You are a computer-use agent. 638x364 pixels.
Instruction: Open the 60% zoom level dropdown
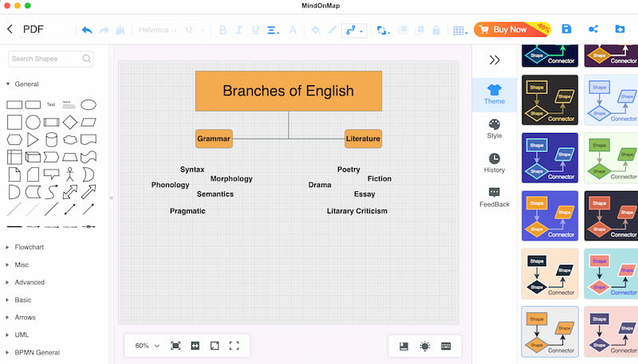(x=148, y=346)
